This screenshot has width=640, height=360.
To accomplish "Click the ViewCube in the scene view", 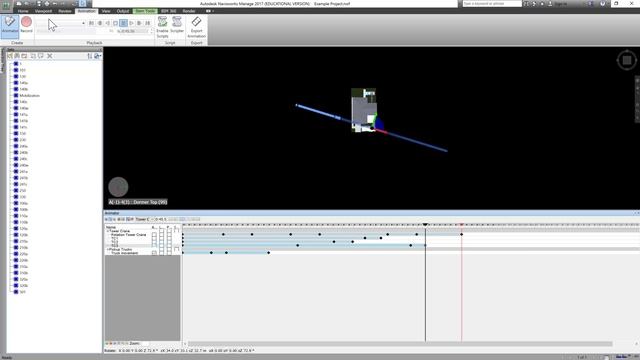I will [x=627, y=60].
